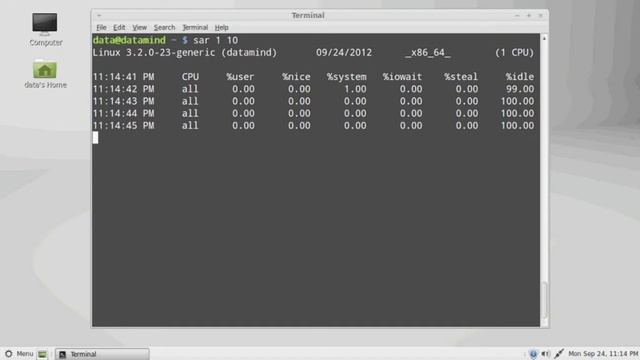Click the CPU column header

pos(191,77)
